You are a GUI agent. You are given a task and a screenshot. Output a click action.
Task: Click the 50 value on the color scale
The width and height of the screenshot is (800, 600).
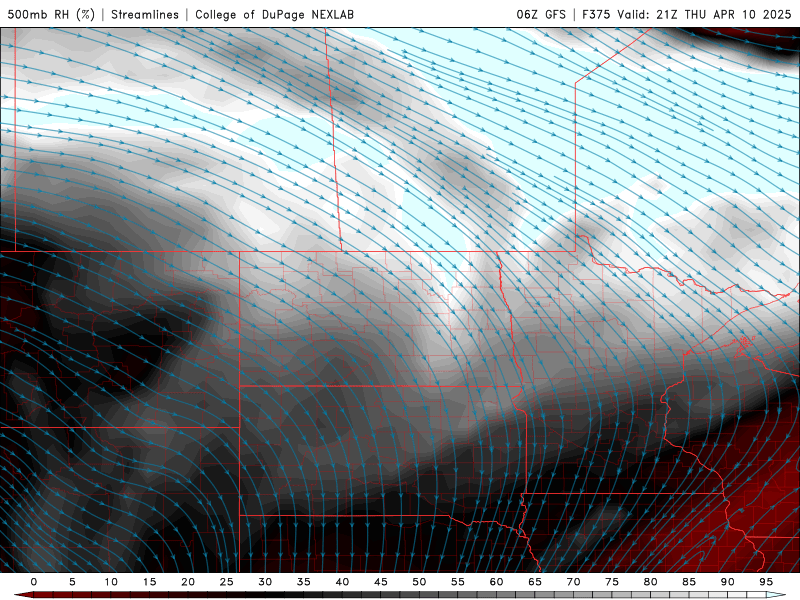coord(419,582)
